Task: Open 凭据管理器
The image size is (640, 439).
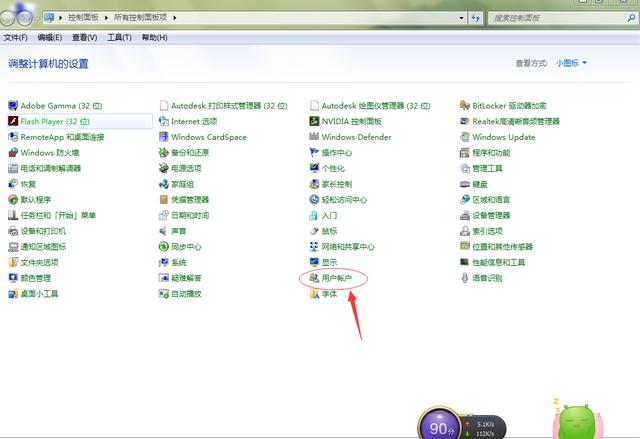Action: [x=184, y=200]
